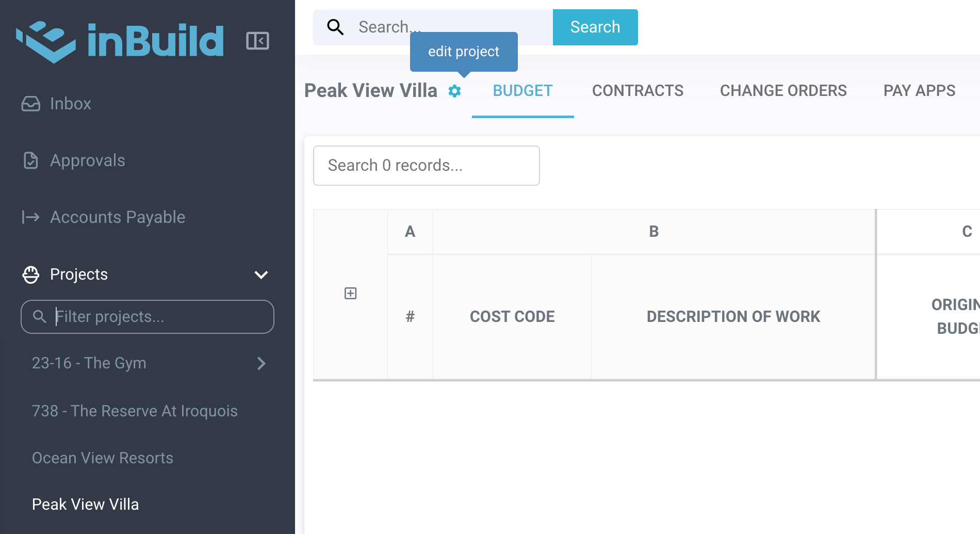Click the plus box icon in table
Viewport: 980px width, 534px height.
tap(351, 294)
